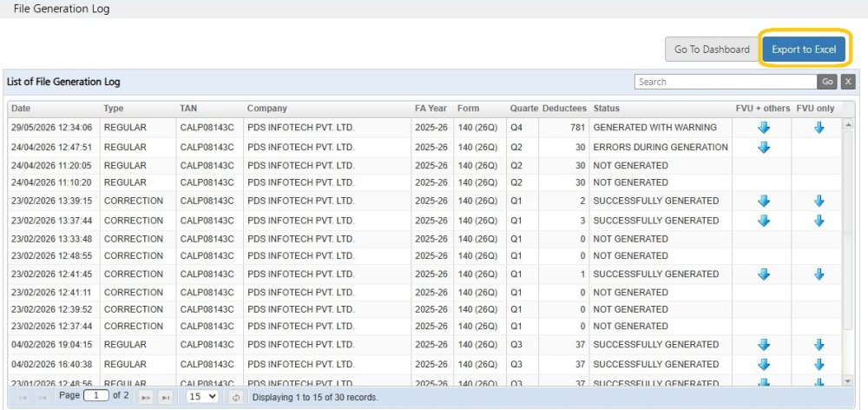Sort by the Type column header
The image size is (868, 410).
114,109
